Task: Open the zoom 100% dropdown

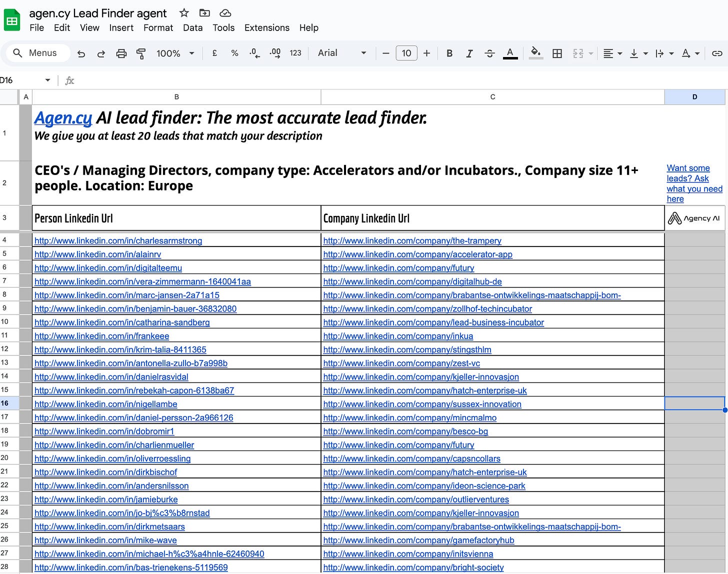Action: [175, 53]
